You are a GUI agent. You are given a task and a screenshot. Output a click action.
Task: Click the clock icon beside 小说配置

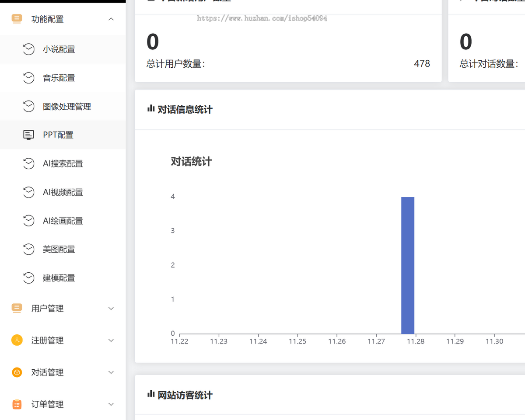click(x=28, y=49)
